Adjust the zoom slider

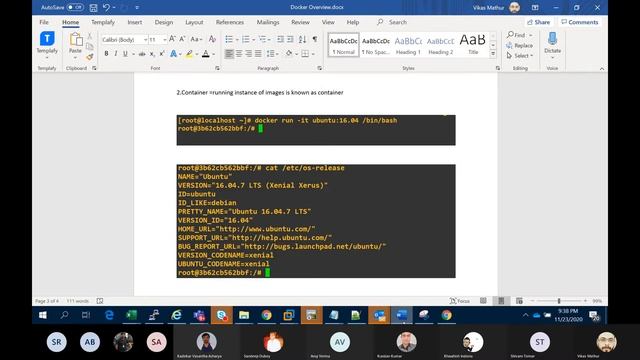559,301
